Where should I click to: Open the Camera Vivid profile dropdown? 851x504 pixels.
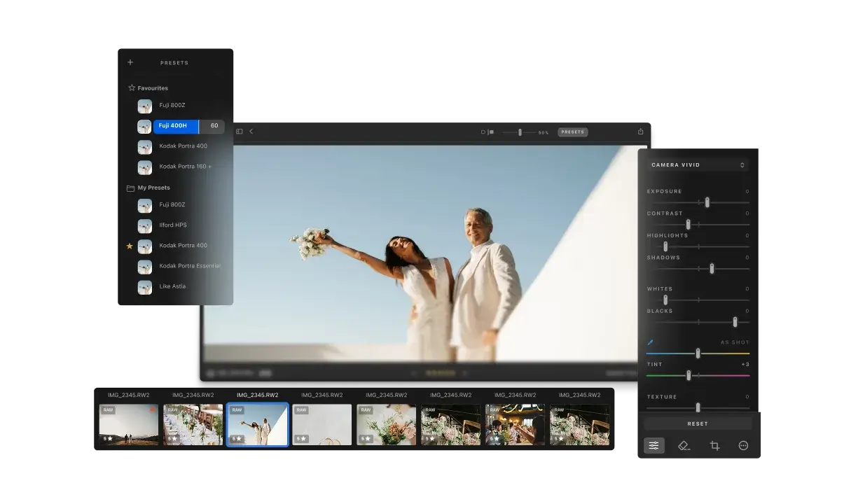click(698, 164)
